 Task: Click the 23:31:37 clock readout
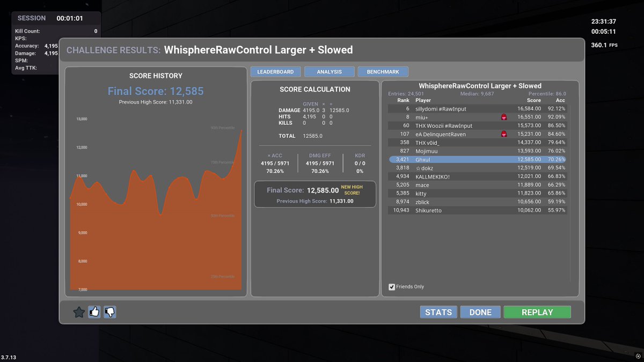(x=604, y=22)
